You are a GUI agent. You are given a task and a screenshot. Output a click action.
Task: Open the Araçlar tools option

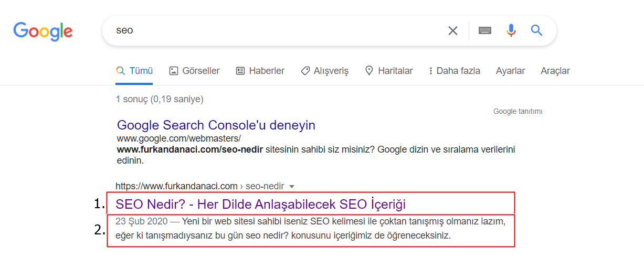[555, 71]
